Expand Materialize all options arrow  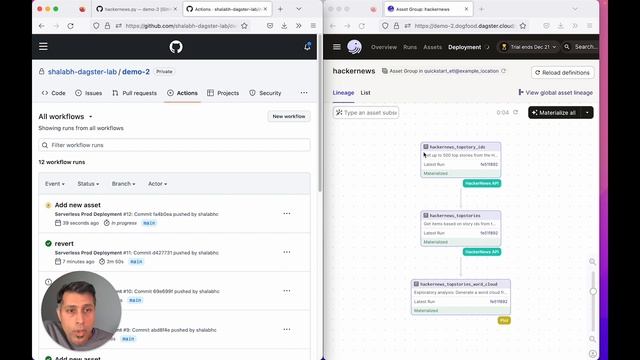coord(587,113)
